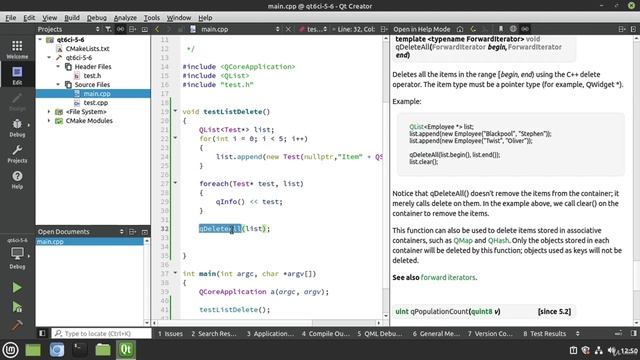Show the Compile Output pane
Screen dimensions: 640x360
(x=326, y=333)
